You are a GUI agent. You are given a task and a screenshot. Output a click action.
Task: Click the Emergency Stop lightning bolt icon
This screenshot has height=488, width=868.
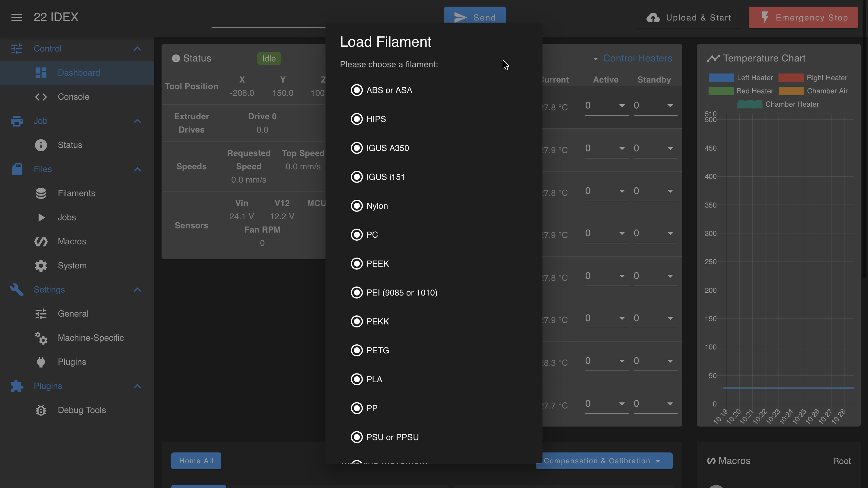[765, 17]
